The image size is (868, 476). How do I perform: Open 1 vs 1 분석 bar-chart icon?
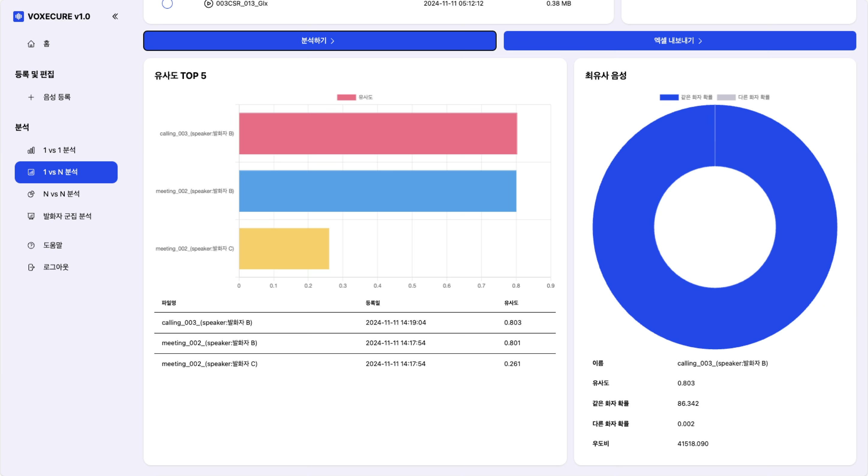tap(31, 150)
